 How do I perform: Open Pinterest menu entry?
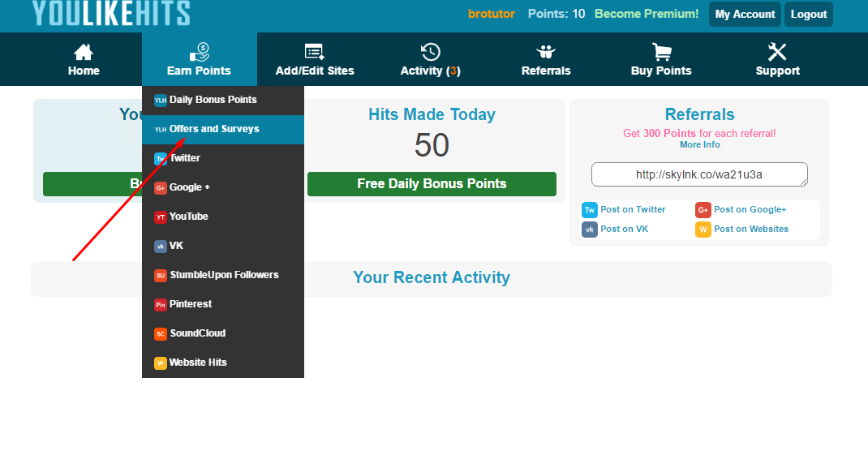click(223, 304)
